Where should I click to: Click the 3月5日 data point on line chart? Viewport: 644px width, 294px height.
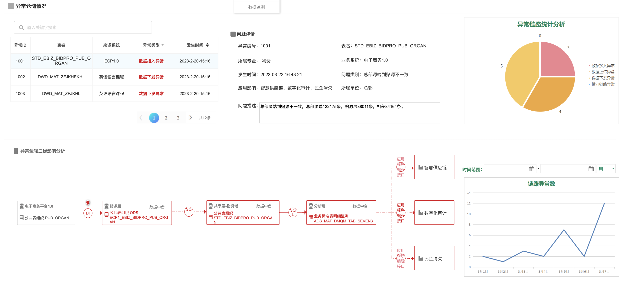(x=564, y=230)
